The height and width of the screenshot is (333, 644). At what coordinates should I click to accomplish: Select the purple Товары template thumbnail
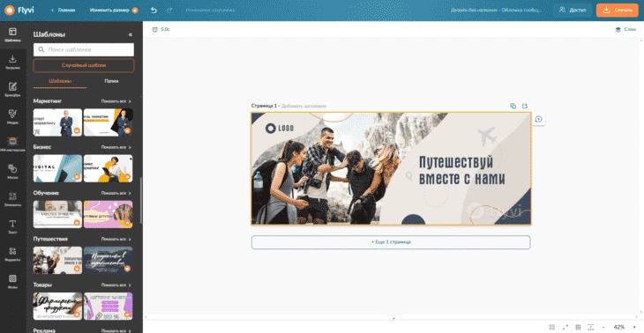click(x=108, y=306)
